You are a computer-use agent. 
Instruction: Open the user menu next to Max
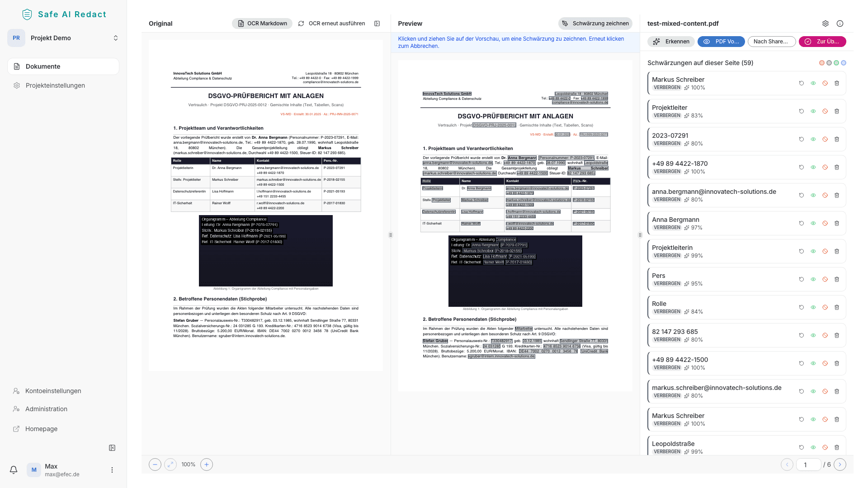pyautogui.click(x=112, y=470)
